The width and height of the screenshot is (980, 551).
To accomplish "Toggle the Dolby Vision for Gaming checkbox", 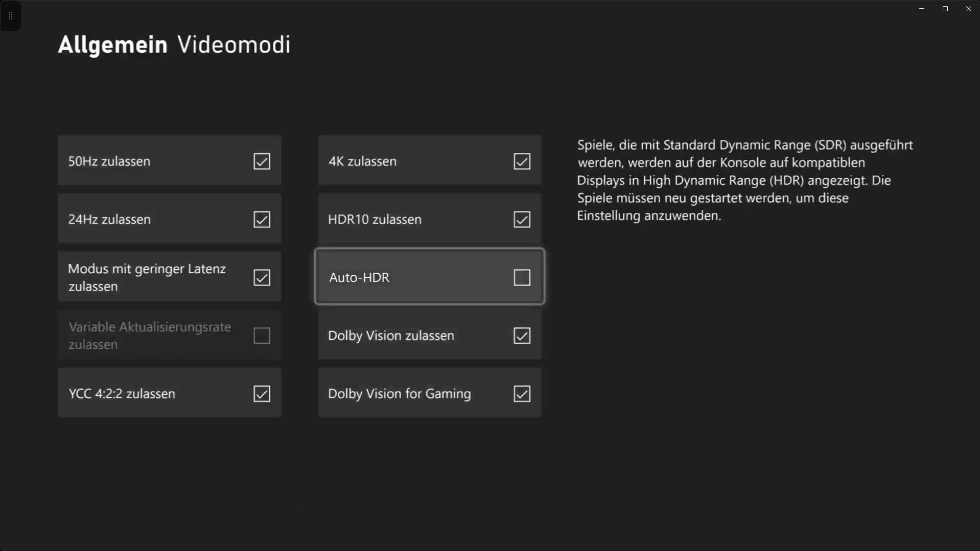I will (x=522, y=394).
